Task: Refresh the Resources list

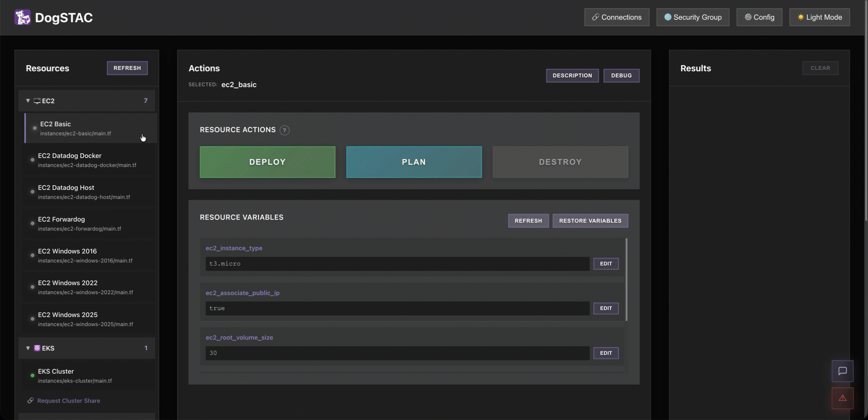Action: [127, 68]
